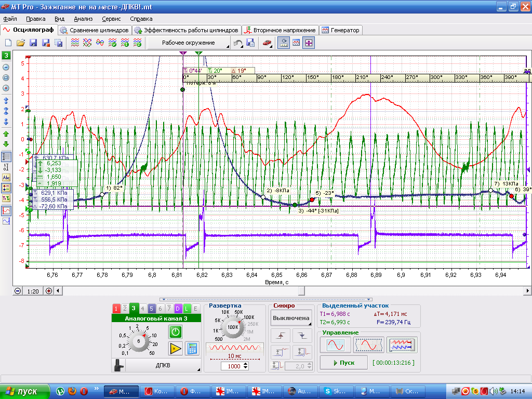This screenshot has height=399, width=532.
Task: Zoom in vertically using the left sidebar plus icon
Action: coord(6,88)
